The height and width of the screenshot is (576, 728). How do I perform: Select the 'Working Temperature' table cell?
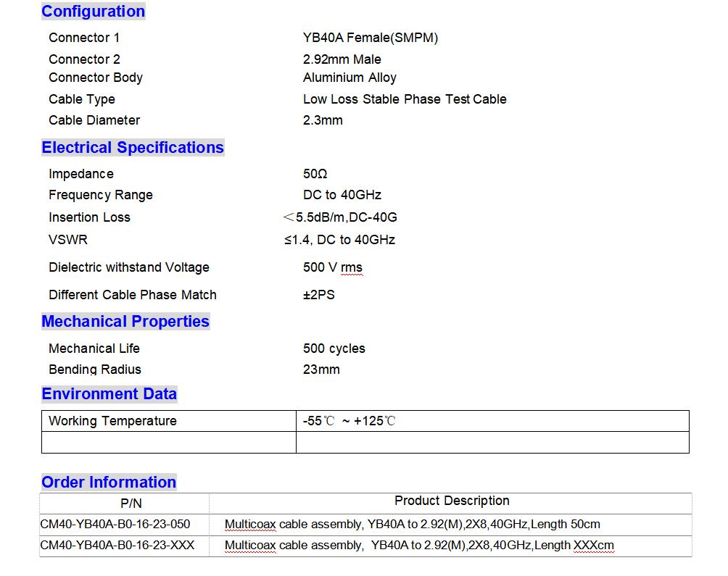(x=169, y=421)
